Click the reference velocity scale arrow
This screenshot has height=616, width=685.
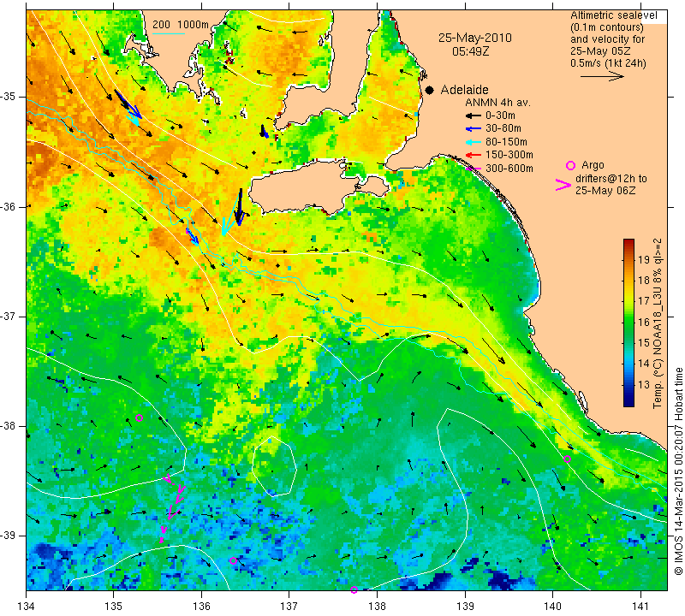pos(602,76)
